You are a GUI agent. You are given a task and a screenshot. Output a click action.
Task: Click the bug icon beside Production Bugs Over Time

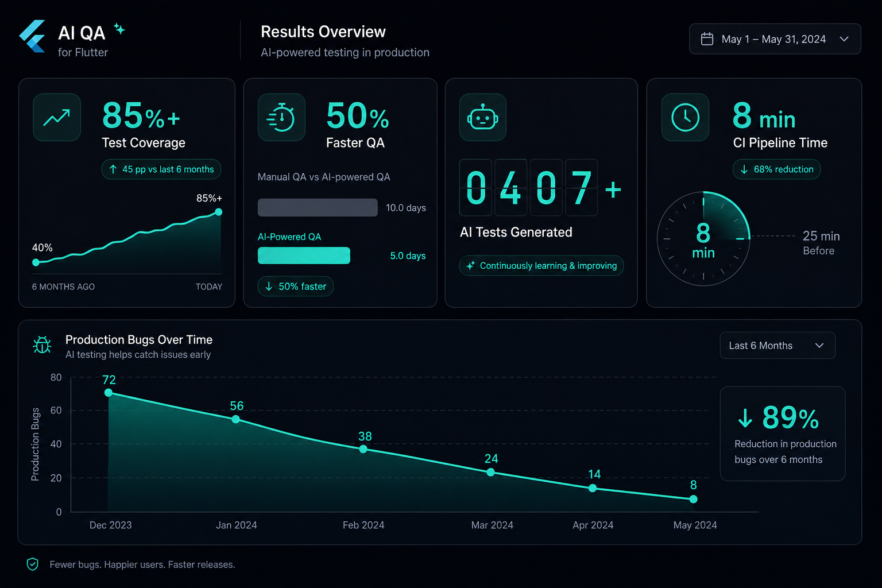coord(42,345)
